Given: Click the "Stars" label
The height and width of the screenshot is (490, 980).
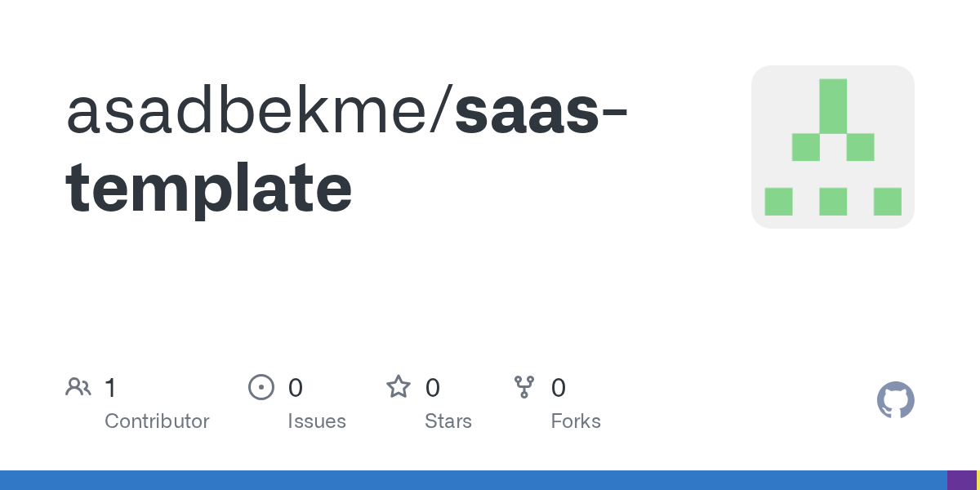Looking at the screenshot, I should click(448, 421).
